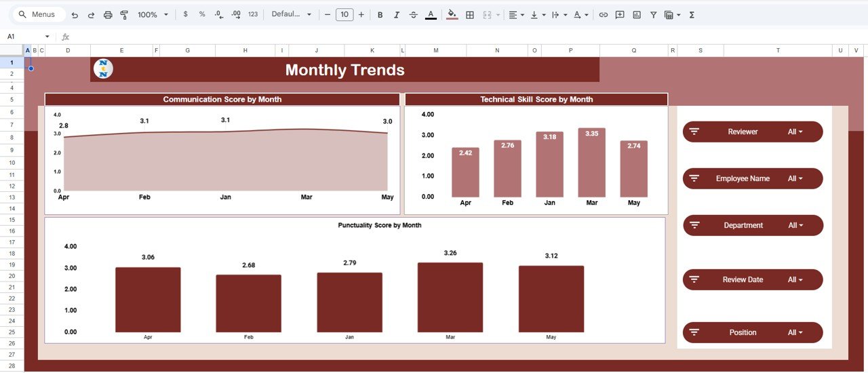868x373 pixels.
Task: Insert a chart
Action: [637, 14]
